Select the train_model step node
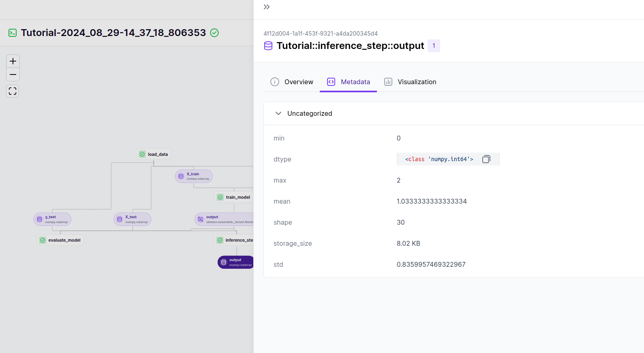 click(x=234, y=197)
